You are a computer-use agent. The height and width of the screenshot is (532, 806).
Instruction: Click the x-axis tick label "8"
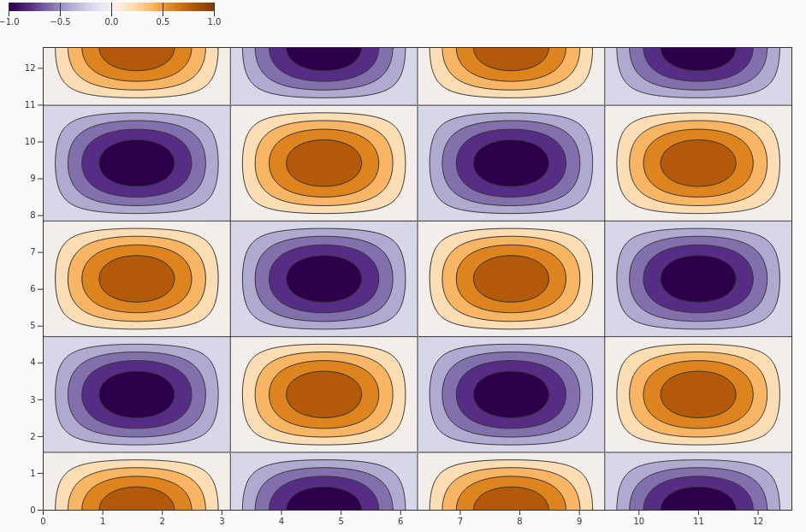click(x=519, y=521)
